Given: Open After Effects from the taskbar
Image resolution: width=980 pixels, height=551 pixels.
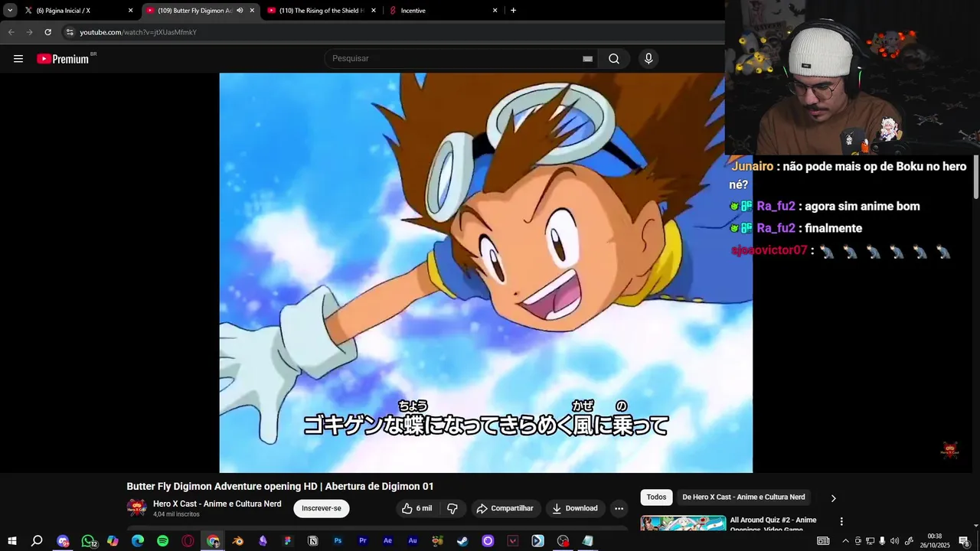Looking at the screenshot, I should pos(388,541).
